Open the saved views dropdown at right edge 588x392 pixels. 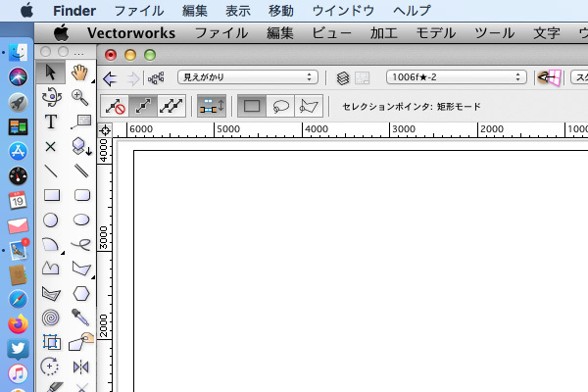click(x=579, y=77)
